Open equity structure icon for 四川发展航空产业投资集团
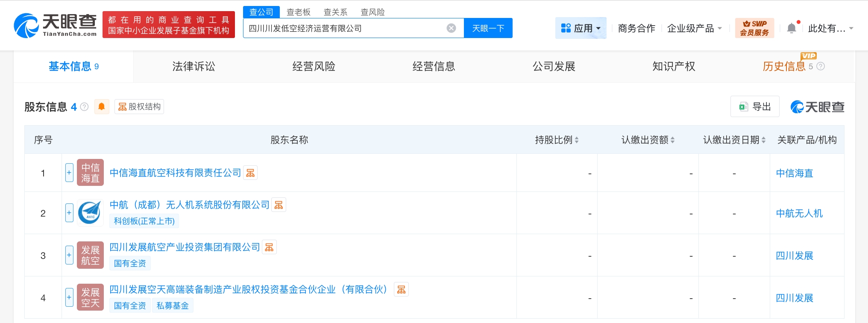 coord(269,247)
